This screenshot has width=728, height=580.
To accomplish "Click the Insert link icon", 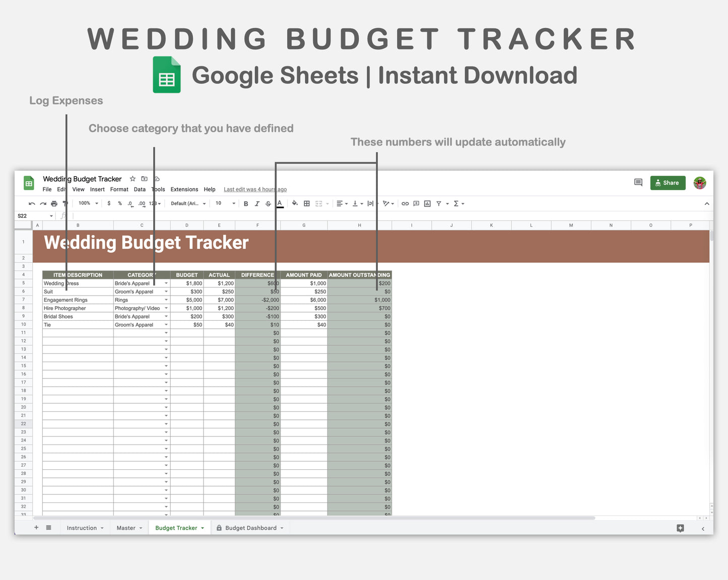I will coord(405,203).
